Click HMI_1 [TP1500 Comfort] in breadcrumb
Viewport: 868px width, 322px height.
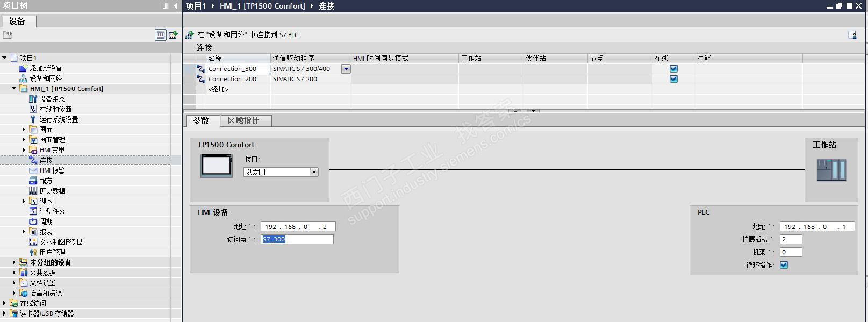click(x=262, y=6)
